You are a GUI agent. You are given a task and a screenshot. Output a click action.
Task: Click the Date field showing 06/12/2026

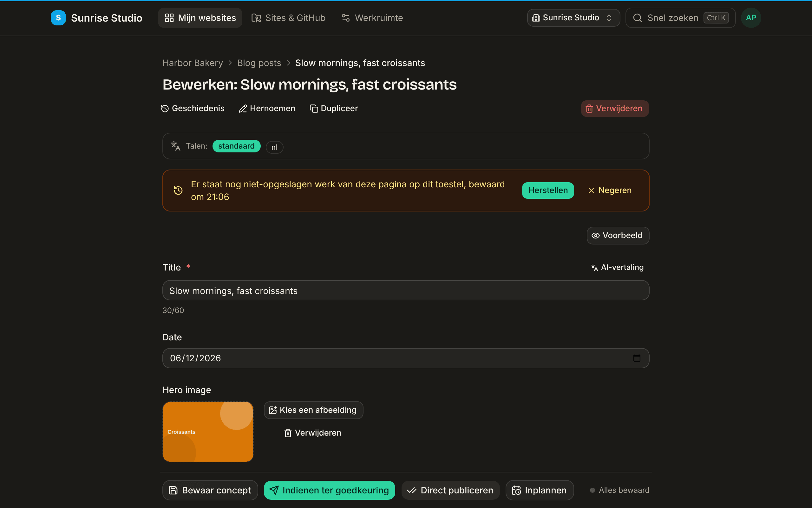(406, 358)
